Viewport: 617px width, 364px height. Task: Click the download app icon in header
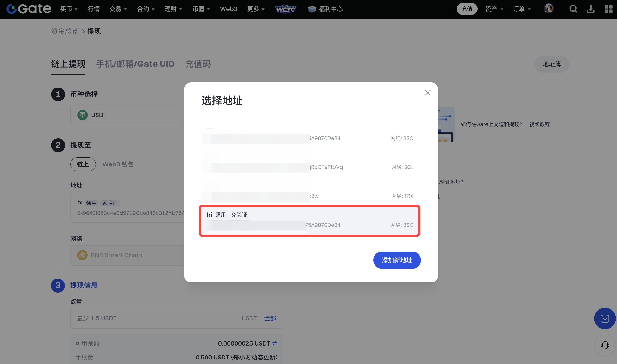(591, 9)
